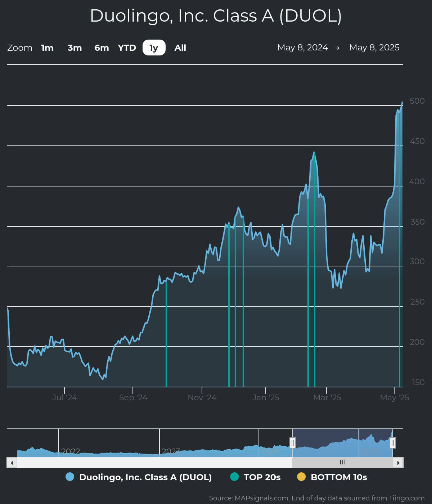This screenshot has width=432, height=504.
Task: Click the TOP 20s marker at the February '25 peak
Action: point(315,270)
